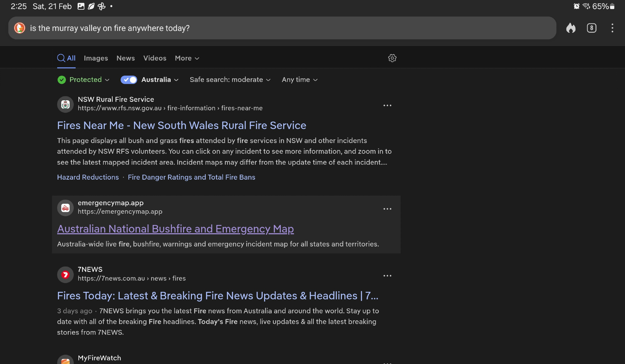
Task: Open the browser three-dot overflow menu
Action: (612, 28)
